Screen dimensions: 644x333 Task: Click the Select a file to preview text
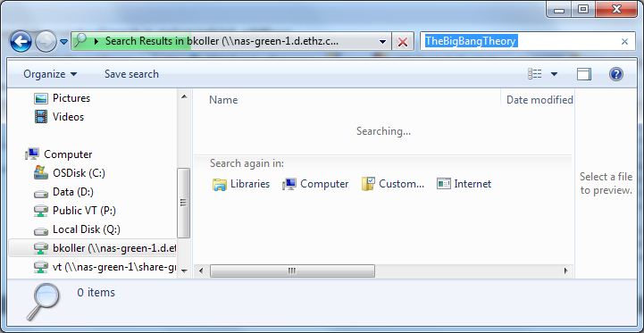tap(606, 184)
